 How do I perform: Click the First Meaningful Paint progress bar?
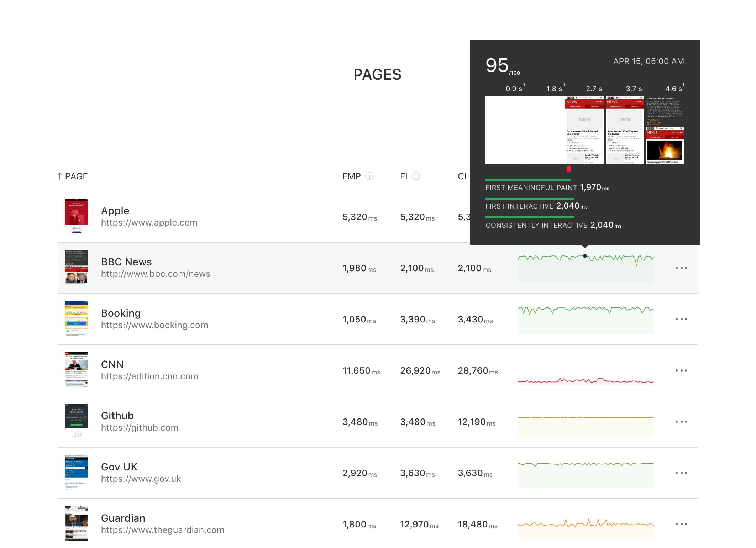pos(528,180)
